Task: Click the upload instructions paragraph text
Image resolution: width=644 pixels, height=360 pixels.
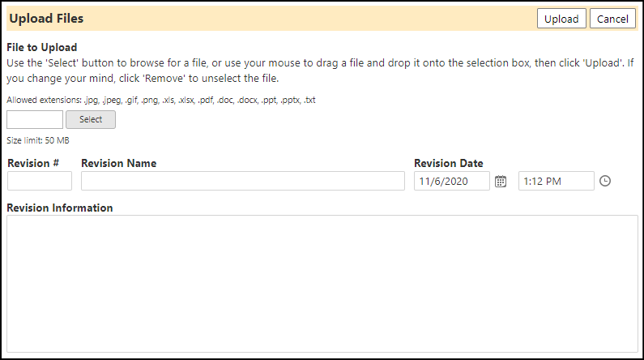Action: [x=320, y=71]
